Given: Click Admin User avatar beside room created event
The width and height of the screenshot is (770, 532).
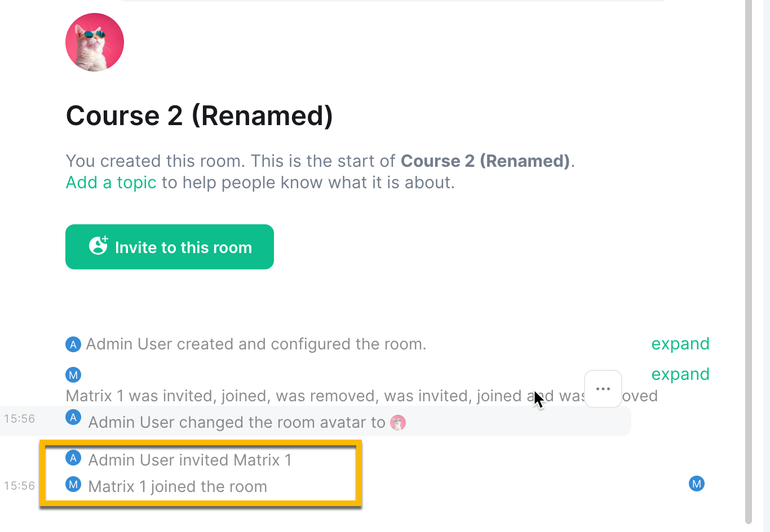Looking at the screenshot, I should [73, 344].
